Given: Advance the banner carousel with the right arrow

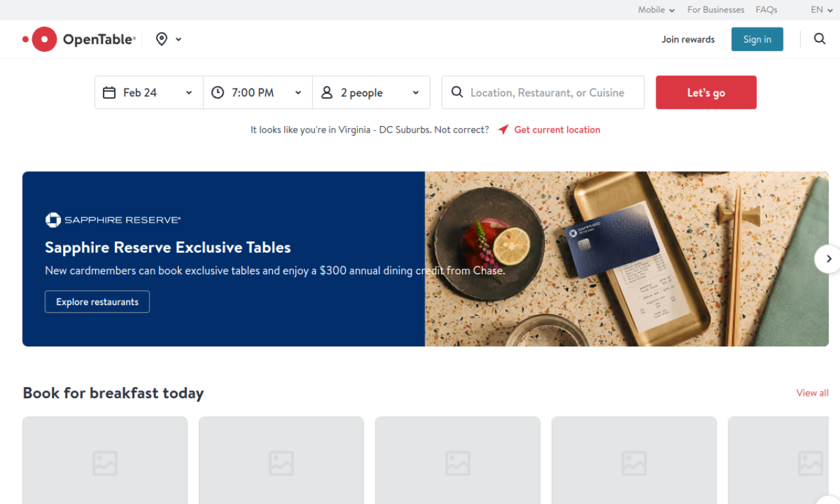Looking at the screenshot, I should (828, 259).
